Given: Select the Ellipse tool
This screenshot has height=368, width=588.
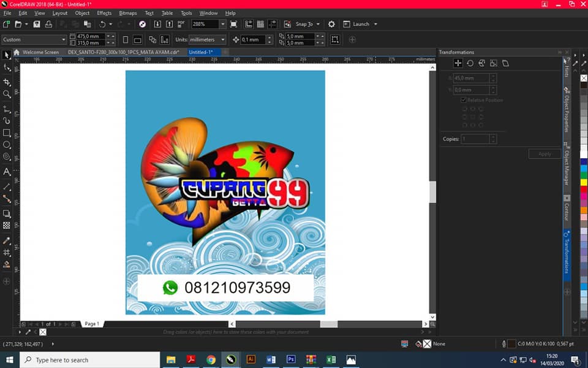Looking at the screenshot, I should 6,145.
